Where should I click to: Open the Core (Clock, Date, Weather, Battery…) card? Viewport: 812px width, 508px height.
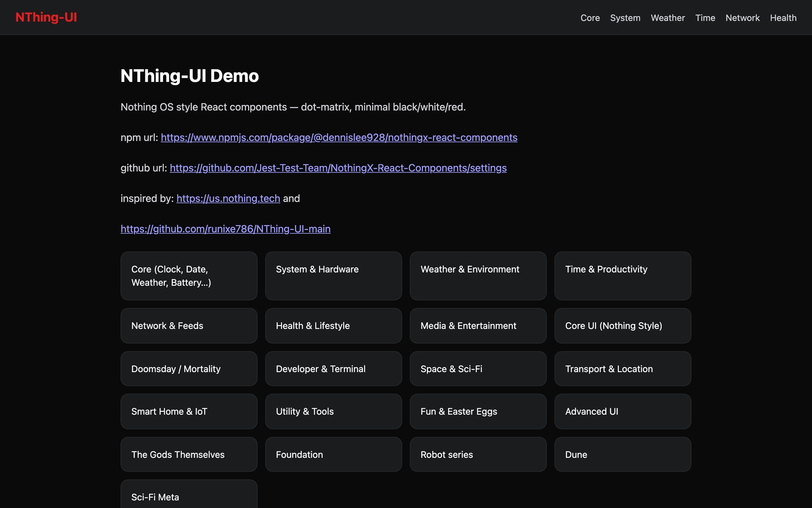(x=189, y=276)
